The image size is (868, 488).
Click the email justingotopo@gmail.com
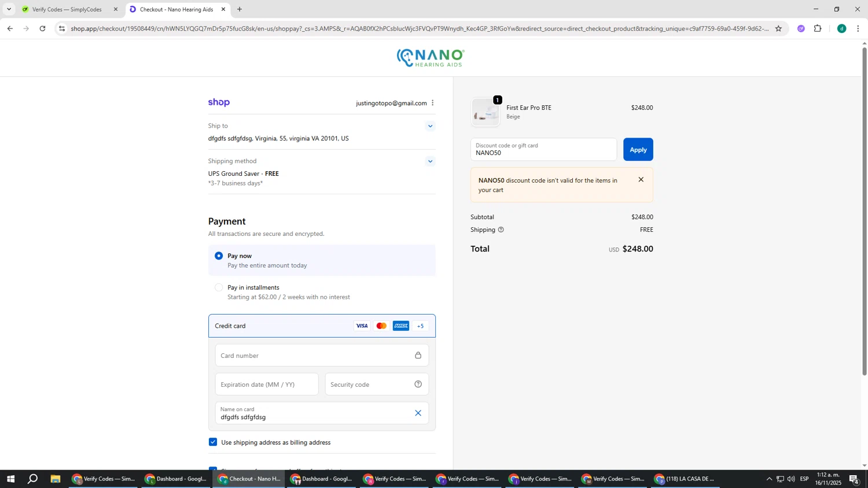click(391, 103)
